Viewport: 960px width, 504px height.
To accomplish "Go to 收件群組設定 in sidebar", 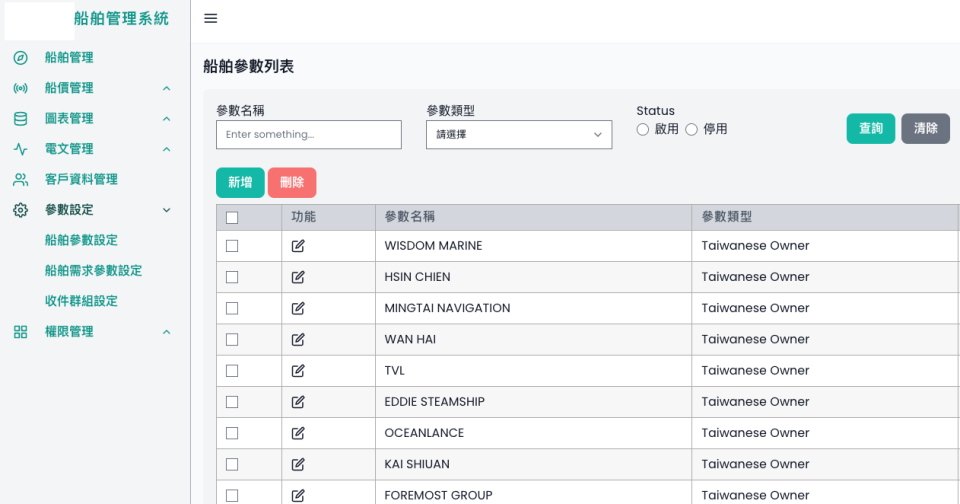I will [81, 301].
